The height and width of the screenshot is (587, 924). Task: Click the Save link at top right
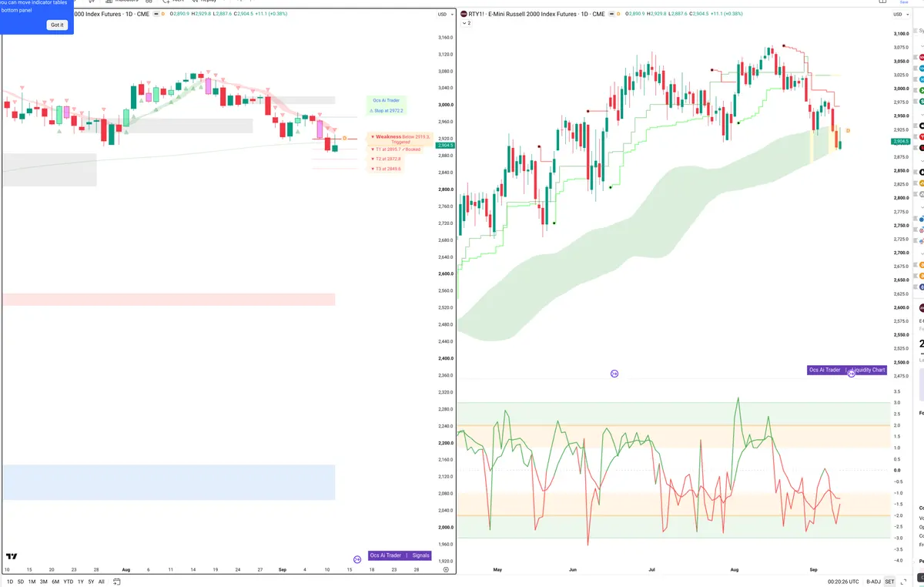click(x=905, y=3)
